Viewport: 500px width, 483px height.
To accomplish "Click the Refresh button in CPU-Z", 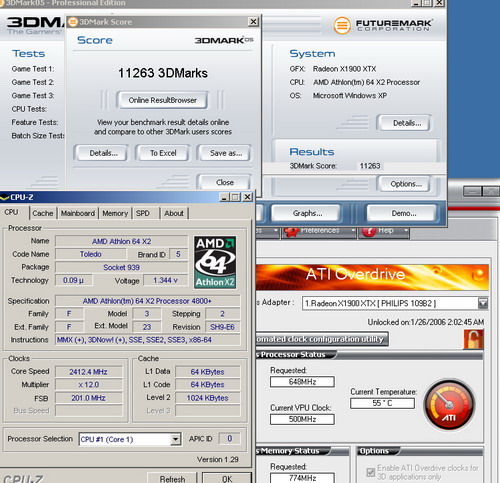I will click(x=172, y=479).
